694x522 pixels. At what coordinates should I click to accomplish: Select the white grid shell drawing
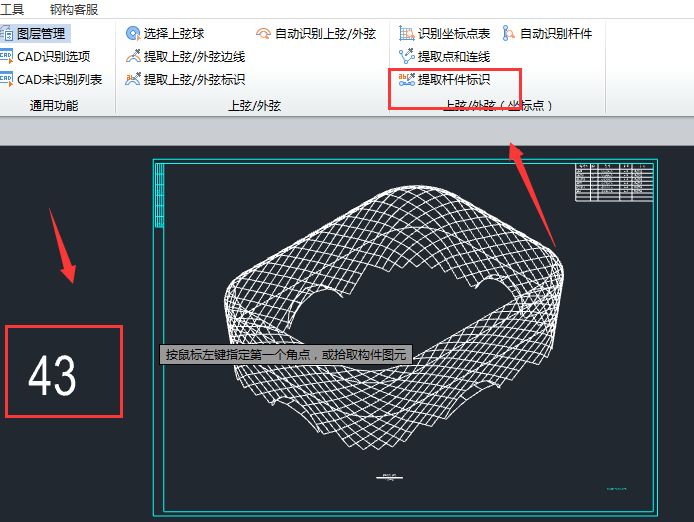(394, 317)
